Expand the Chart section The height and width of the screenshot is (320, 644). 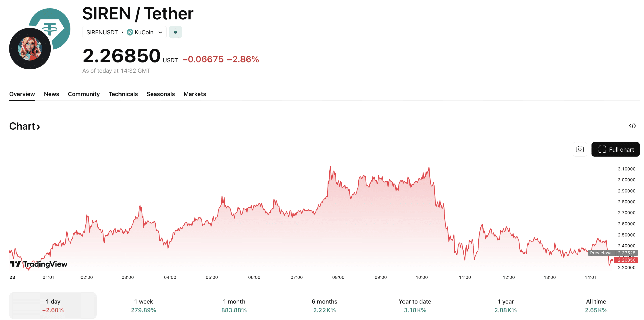pyautogui.click(x=24, y=126)
